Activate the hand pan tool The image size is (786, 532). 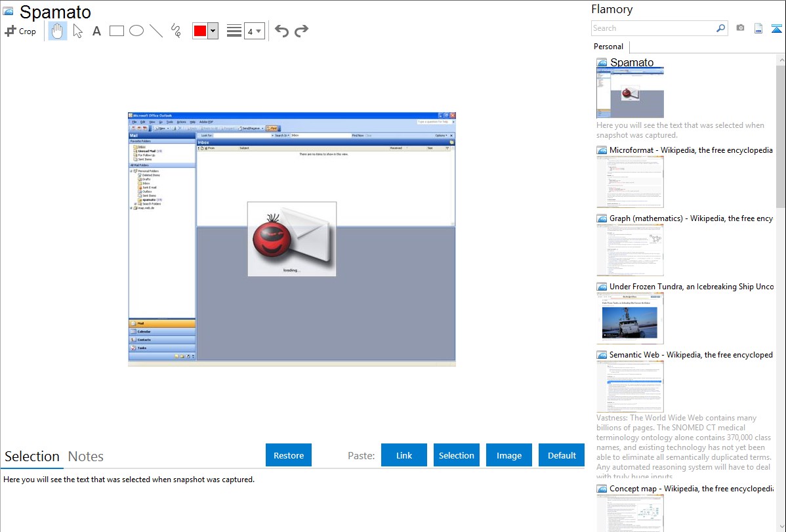[58, 31]
